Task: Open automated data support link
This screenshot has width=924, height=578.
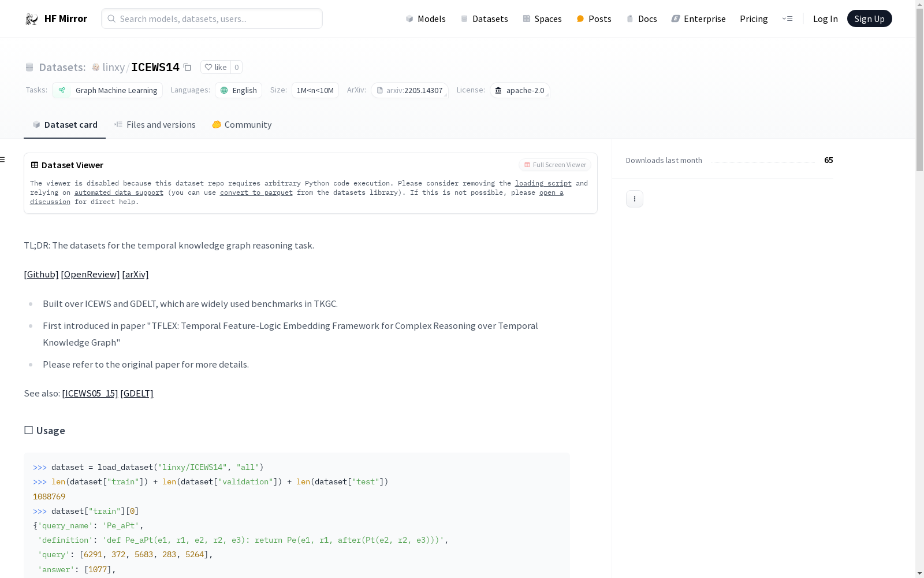Action: point(119,192)
